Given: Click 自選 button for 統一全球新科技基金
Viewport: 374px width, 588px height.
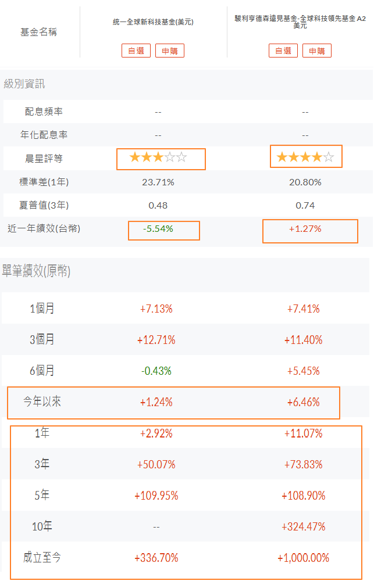Looking at the screenshot, I should [x=136, y=51].
